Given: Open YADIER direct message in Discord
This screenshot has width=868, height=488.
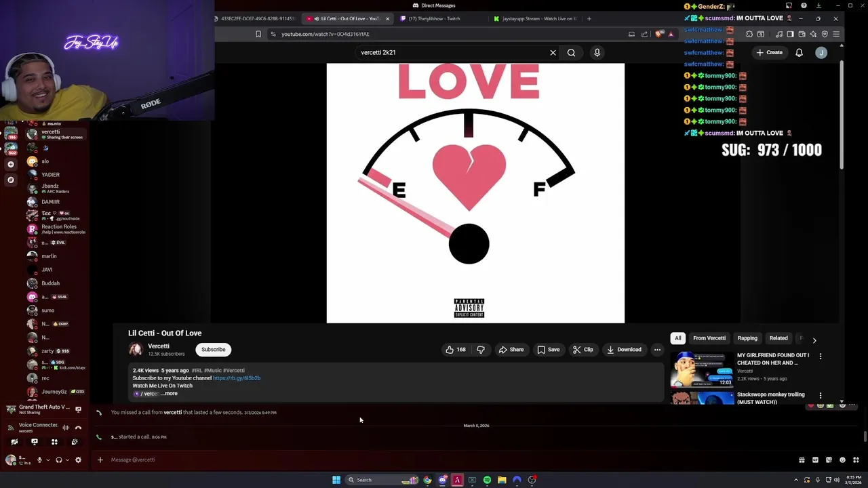Looking at the screenshot, I should [55, 175].
